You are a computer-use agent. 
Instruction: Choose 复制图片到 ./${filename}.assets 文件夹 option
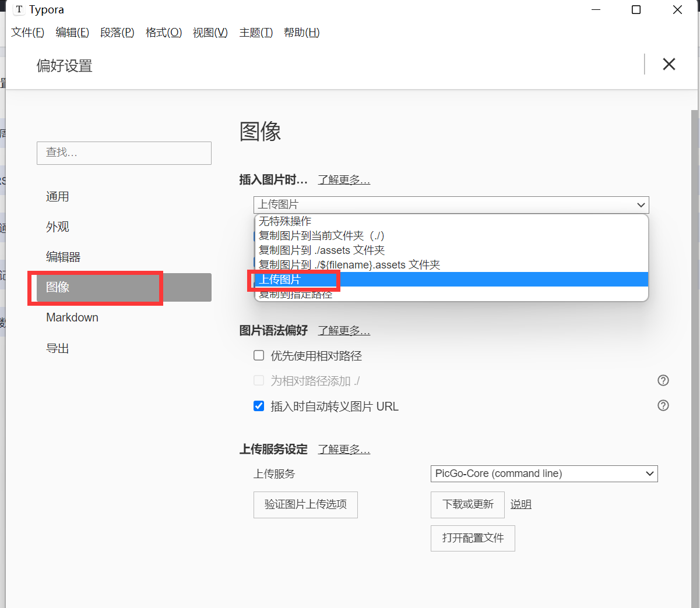click(x=452, y=265)
